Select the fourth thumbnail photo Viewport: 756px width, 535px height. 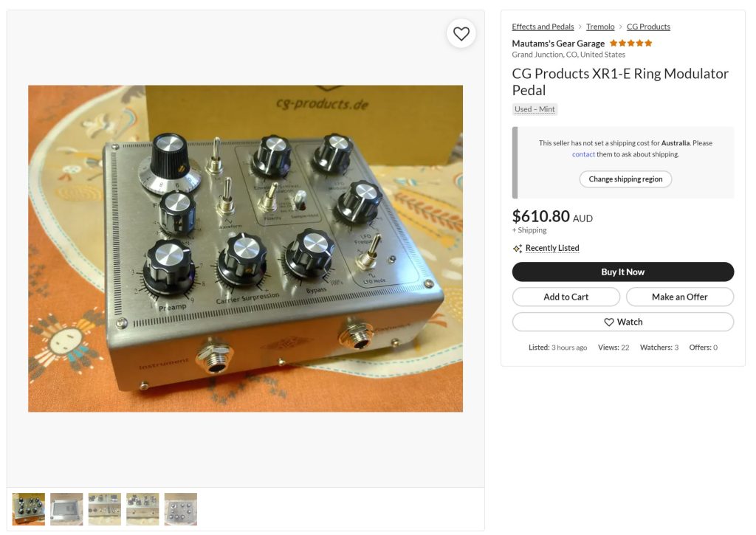click(x=142, y=509)
